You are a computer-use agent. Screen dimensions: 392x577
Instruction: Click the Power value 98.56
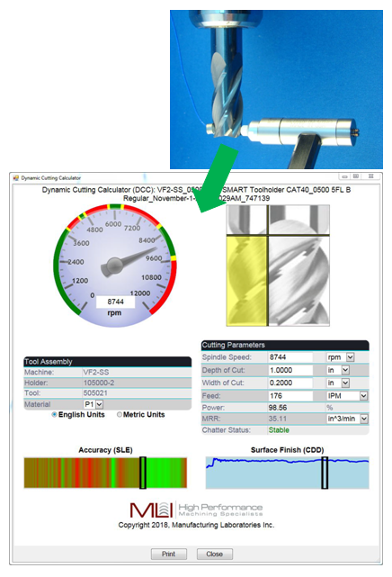click(278, 408)
